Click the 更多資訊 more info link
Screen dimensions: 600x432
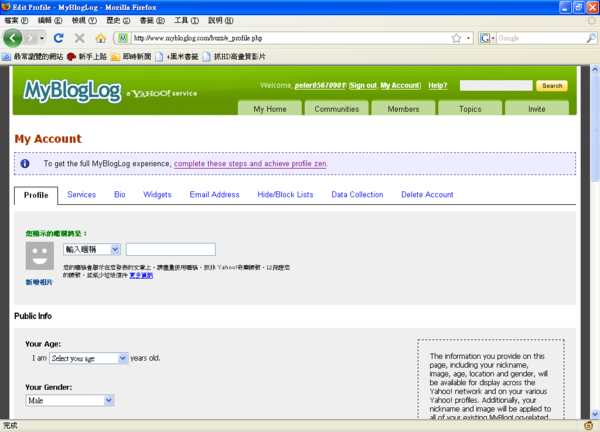click(x=141, y=275)
